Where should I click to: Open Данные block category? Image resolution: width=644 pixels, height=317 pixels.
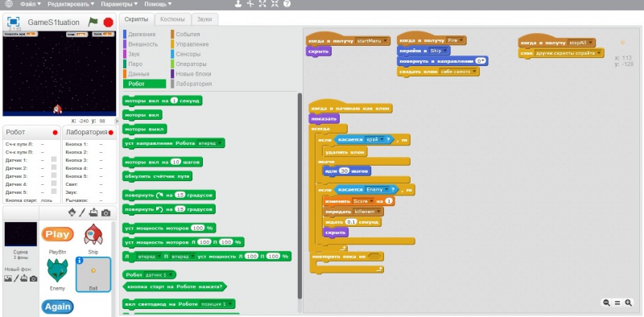tap(138, 74)
